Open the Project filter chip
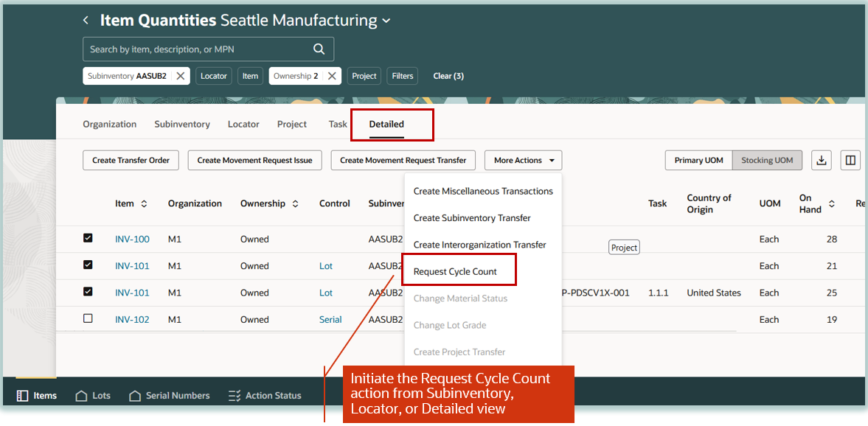Screen dimensions: 868x426 coord(364,77)
